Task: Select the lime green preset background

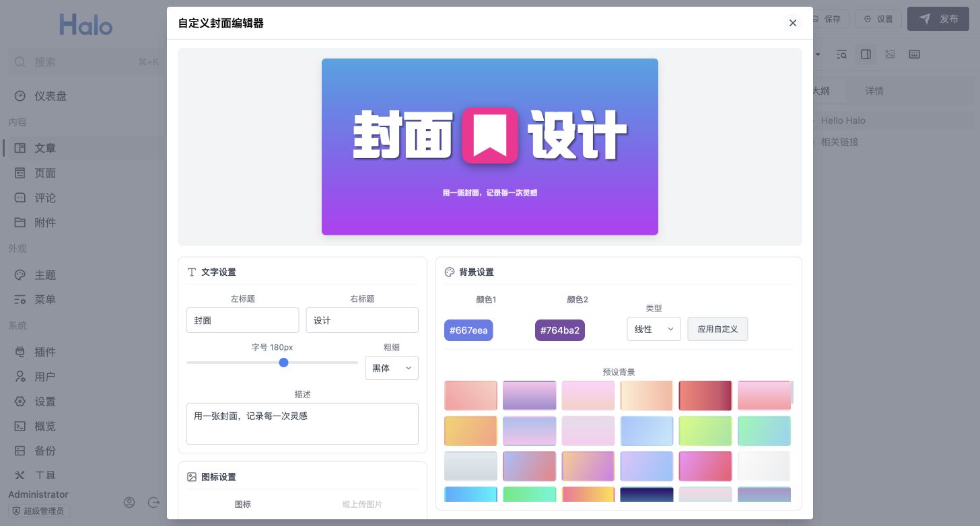Action: (x=705, y=431)
